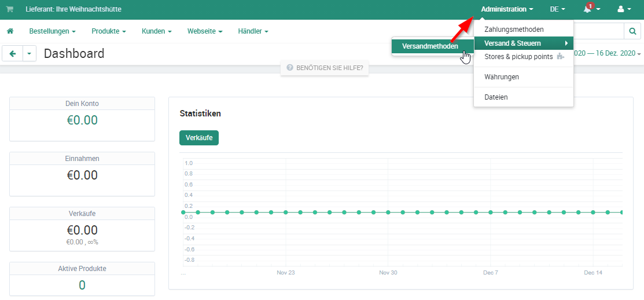Select Versand & Steuern menu entry
Image resolution: width=644 pixels, height=300 pixels.
[524, 43]
